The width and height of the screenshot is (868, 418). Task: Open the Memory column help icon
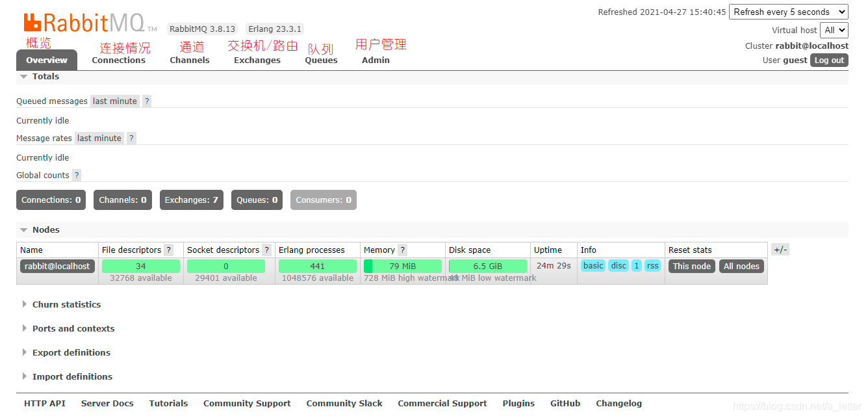[402, 250]
